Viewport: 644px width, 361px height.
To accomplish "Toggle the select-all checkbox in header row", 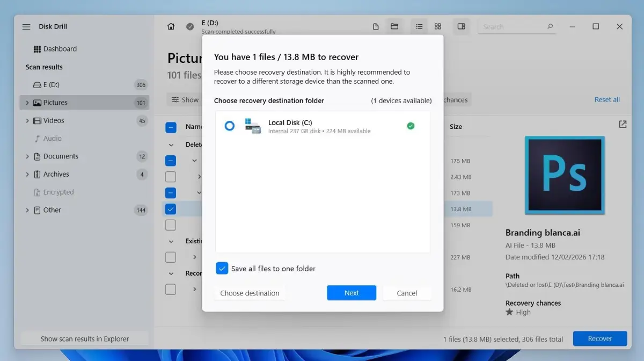I will point(171,127).
